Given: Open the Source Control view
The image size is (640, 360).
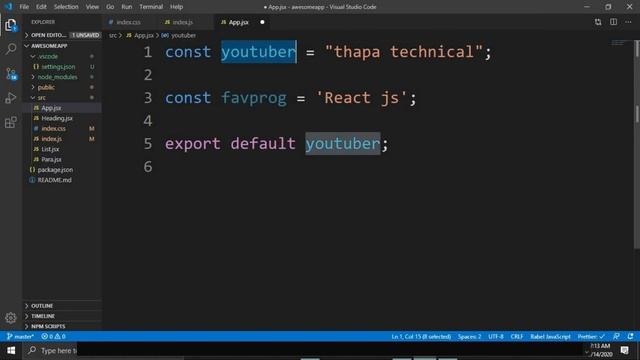Looking at the screenshot, I should coord(11,74).
